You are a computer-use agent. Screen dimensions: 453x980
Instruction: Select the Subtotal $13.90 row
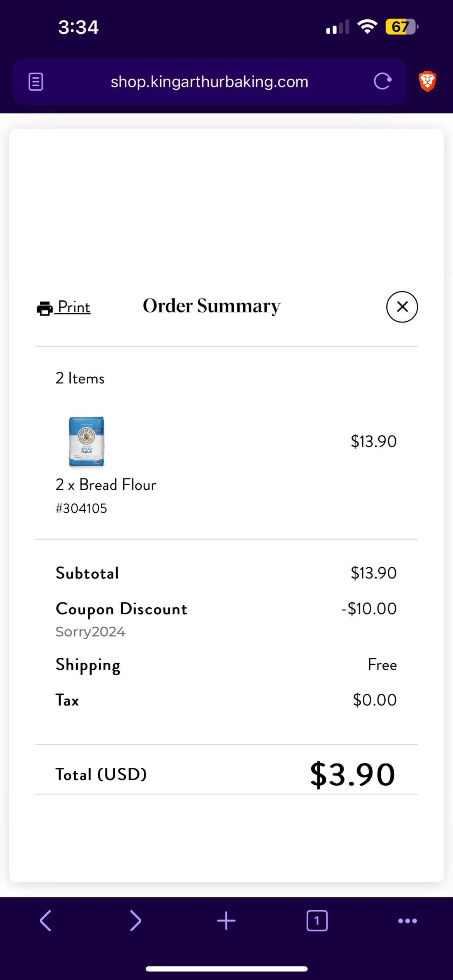pos(226,573)
